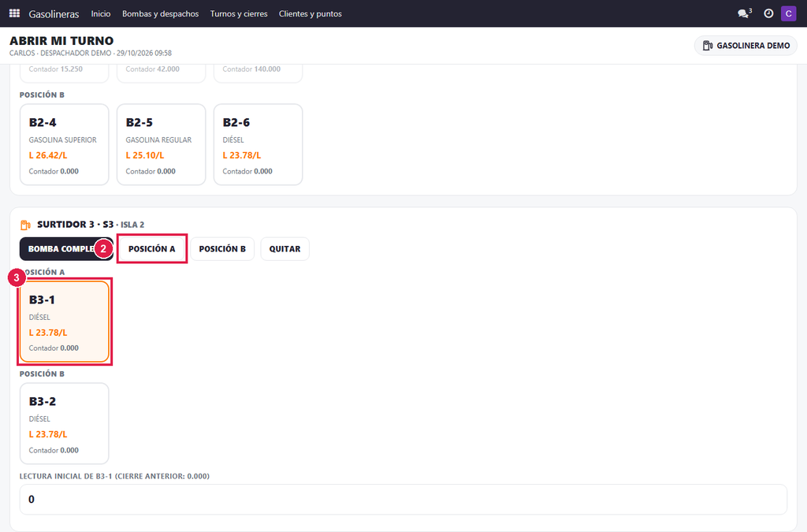Focus the Lectura inicial de B3-1 field
The height and width of the screenshot is (532, 807).
click(x=403, y=499)
